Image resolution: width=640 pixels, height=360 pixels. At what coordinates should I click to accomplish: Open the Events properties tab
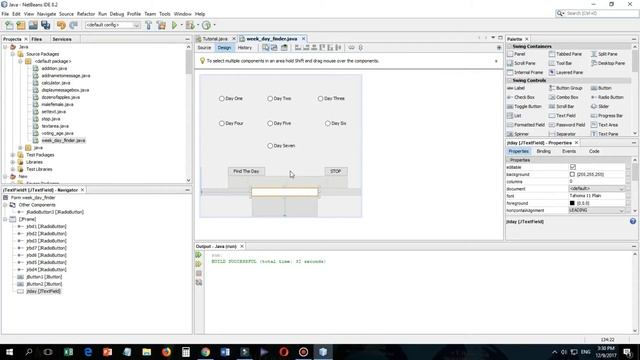tap(569, 151)
